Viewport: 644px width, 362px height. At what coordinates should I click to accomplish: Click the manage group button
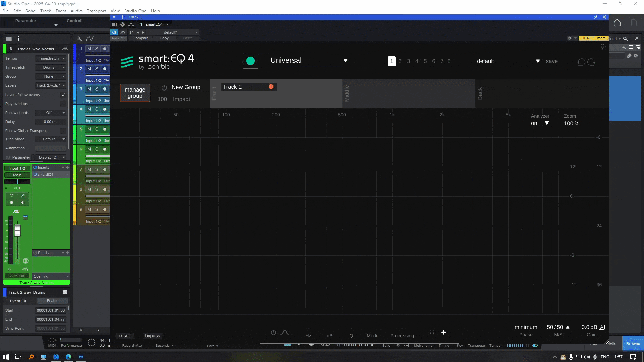[135, 93]
